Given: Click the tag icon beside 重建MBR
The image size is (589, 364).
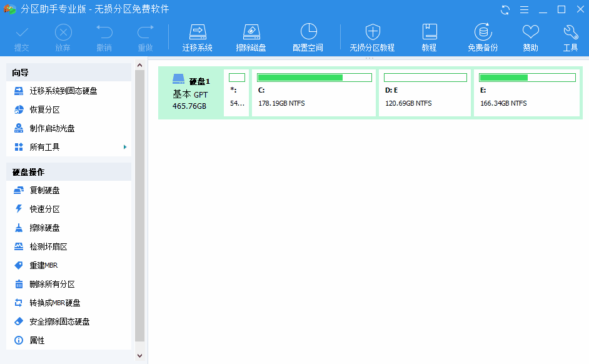Looking at the screenshot, I should (18, 265).
